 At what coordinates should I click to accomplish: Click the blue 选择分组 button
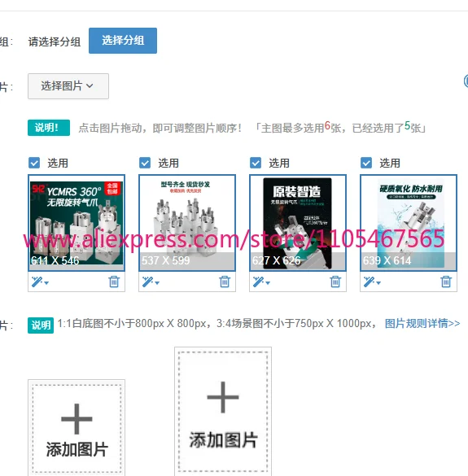pos(123,41)
